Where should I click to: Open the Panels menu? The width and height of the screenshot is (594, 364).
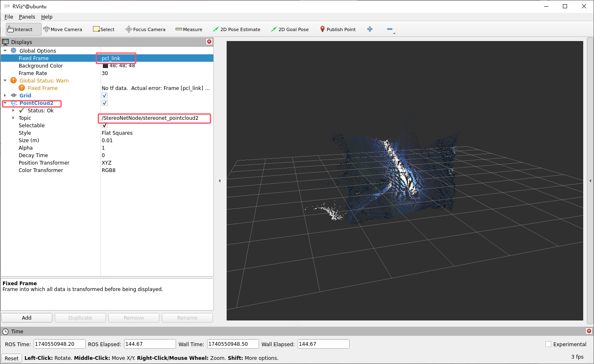click(x=27, y=17)
